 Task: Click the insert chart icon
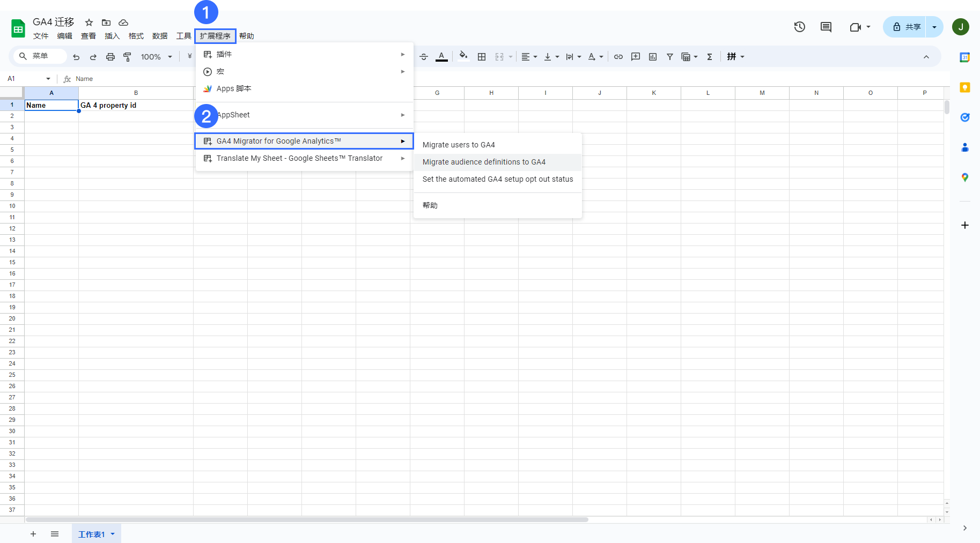(x=653, y=57)
